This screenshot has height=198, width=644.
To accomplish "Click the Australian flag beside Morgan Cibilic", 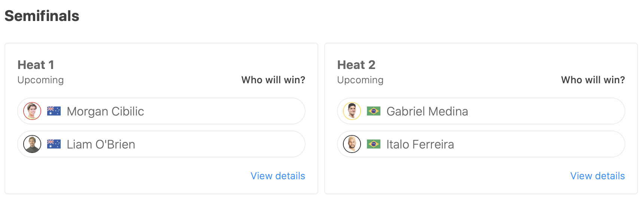I will point(54,111).
